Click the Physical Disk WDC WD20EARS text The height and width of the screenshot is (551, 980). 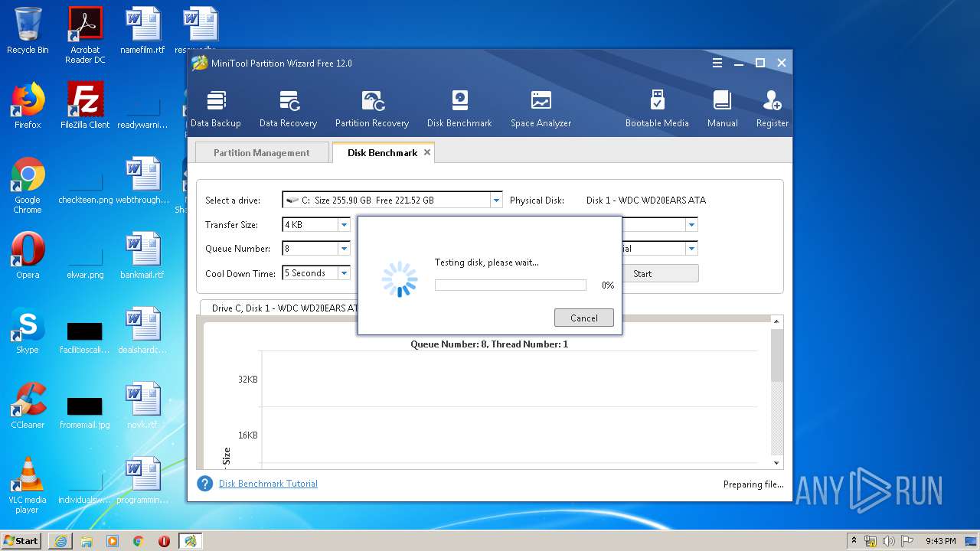[646, 201]
